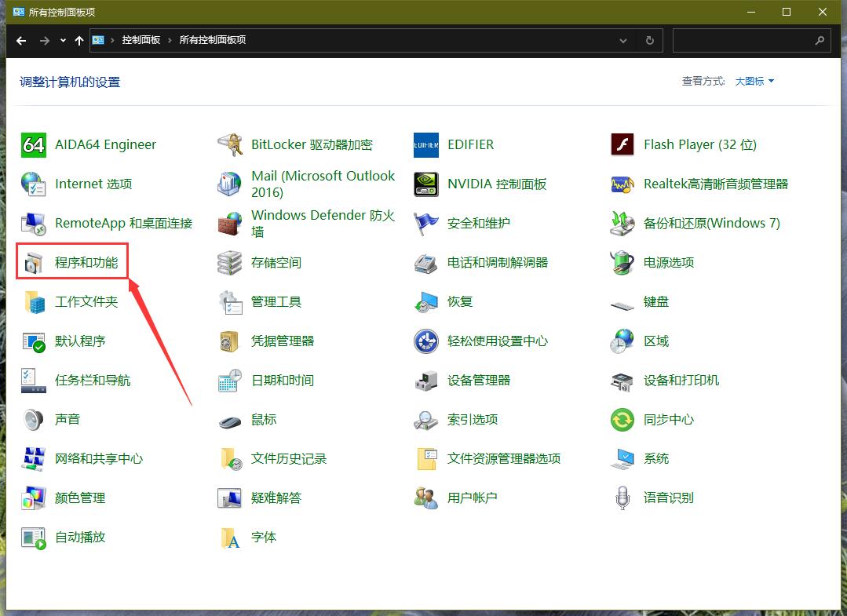Click the 恢复 monitor icon
The image size is (847, 616).
coord(425,302)
